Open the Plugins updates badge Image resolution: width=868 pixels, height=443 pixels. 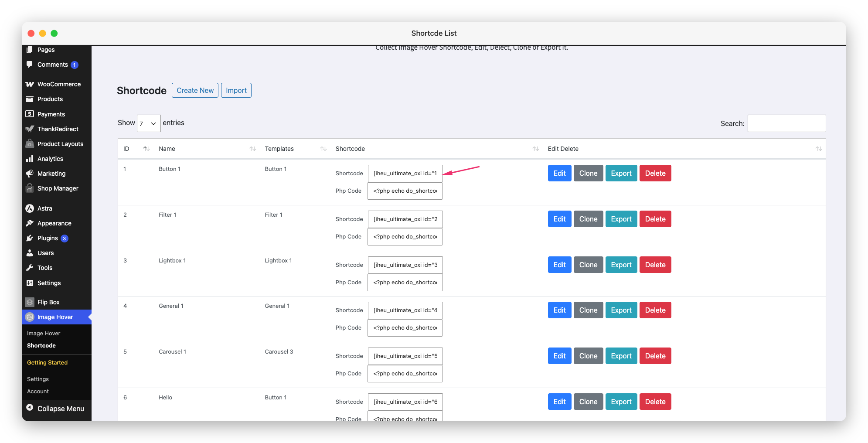tap(65, 239)
